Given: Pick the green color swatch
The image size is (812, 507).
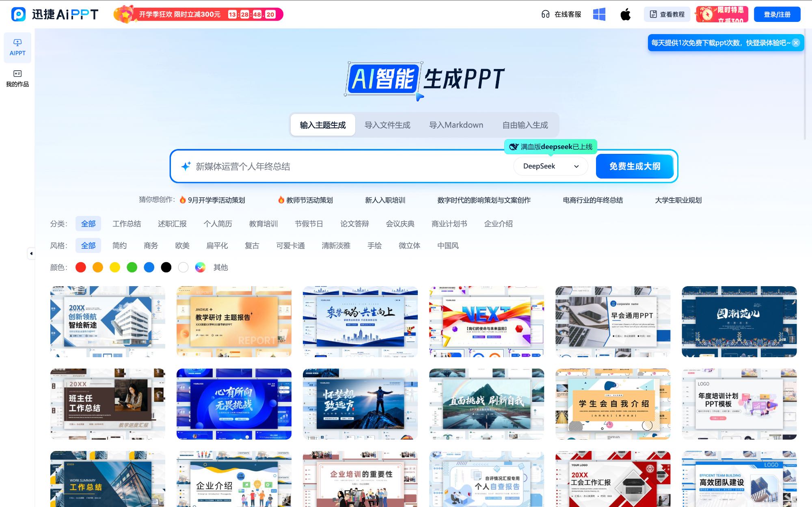Looking at the screenshot, I should click(132, 267).
